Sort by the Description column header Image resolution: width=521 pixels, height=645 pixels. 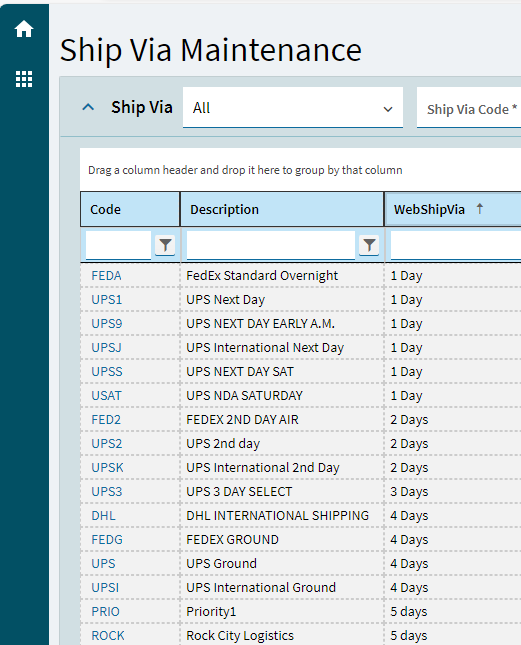click(x=282, y=209)
